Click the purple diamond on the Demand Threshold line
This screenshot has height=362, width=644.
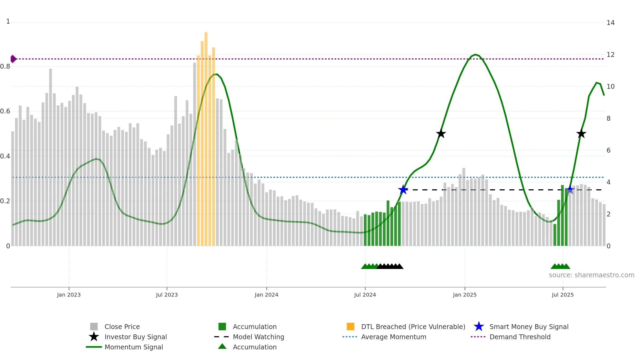point(13,59)
